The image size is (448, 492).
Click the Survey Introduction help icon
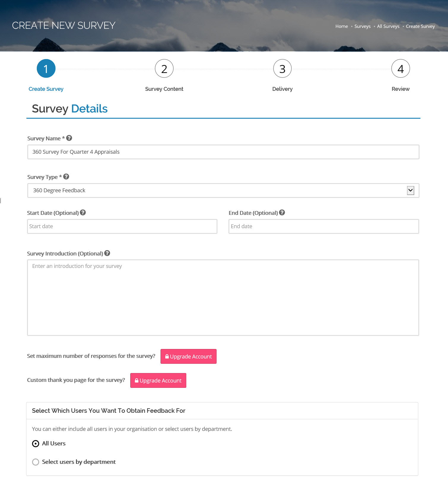tap(107, 253)
